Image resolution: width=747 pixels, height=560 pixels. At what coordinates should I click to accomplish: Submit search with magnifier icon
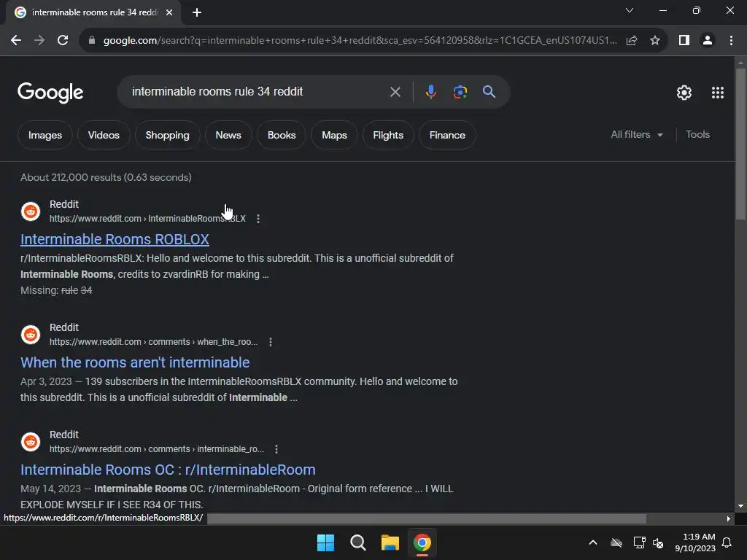(x=489, y=92)
